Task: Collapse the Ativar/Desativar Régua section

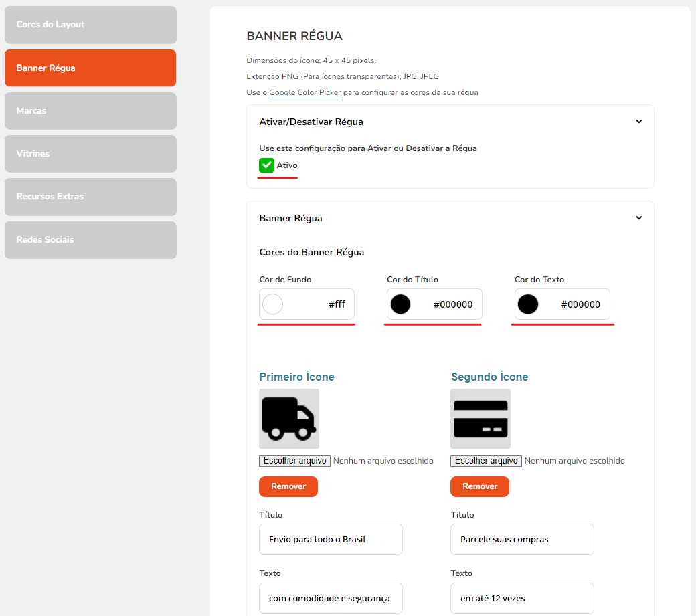Action: pos(638,122)
